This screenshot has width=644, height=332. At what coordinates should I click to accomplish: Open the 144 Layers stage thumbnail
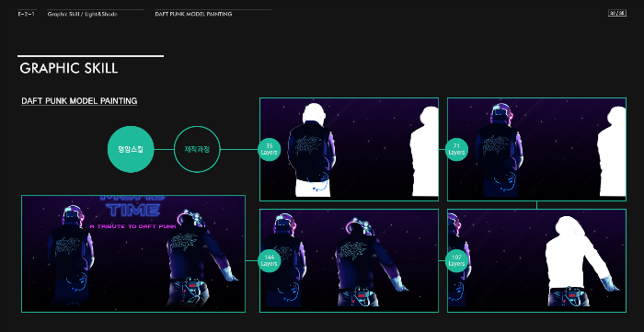click(x=349, y=260)
